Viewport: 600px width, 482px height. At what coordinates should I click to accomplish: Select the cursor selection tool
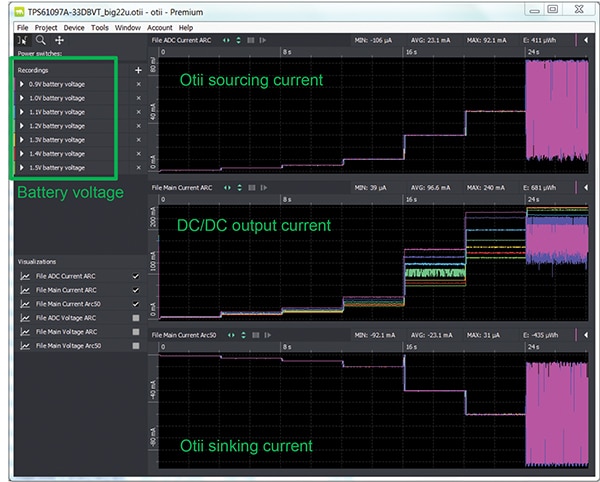pos(24,40)
